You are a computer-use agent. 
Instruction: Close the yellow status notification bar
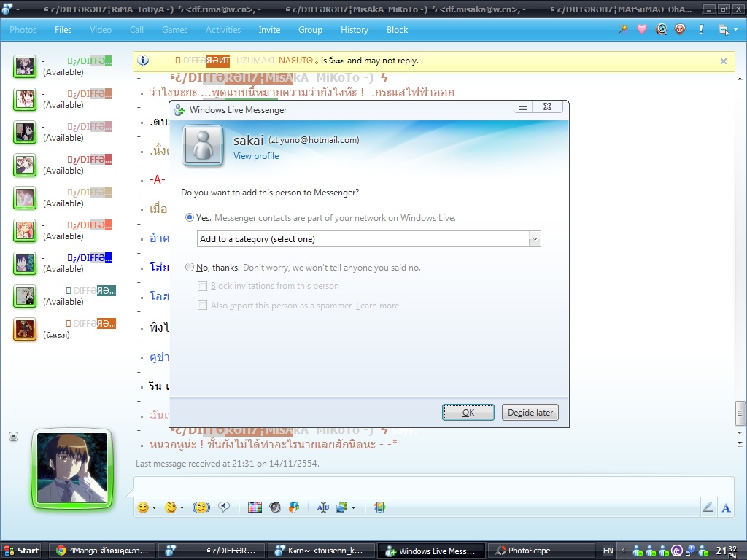(x=723, y=61)
